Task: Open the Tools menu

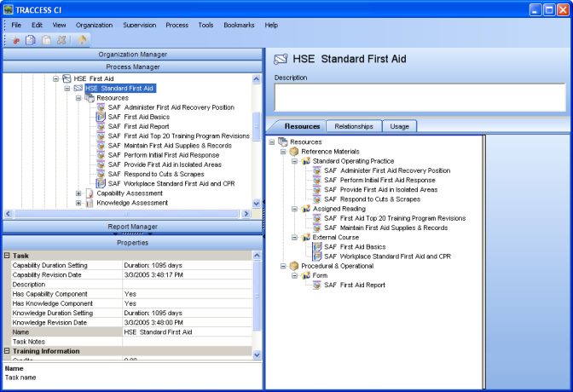Action: click(205, 26)
